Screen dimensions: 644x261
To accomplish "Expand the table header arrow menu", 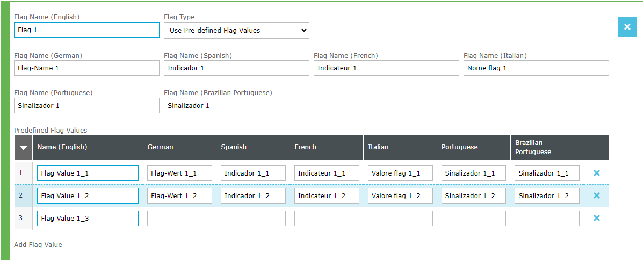I will pyautogui.click(x=23, y=148).
